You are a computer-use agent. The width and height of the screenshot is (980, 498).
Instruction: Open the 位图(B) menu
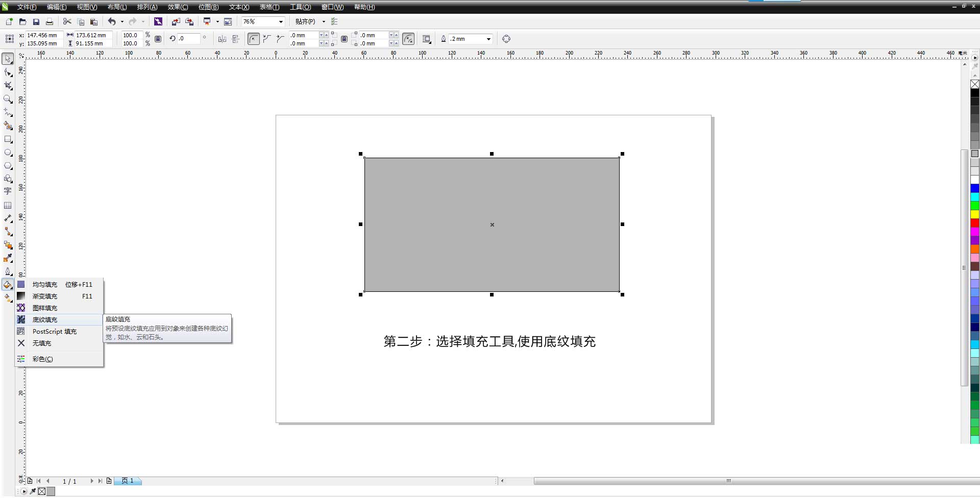(x=208, y=7)
